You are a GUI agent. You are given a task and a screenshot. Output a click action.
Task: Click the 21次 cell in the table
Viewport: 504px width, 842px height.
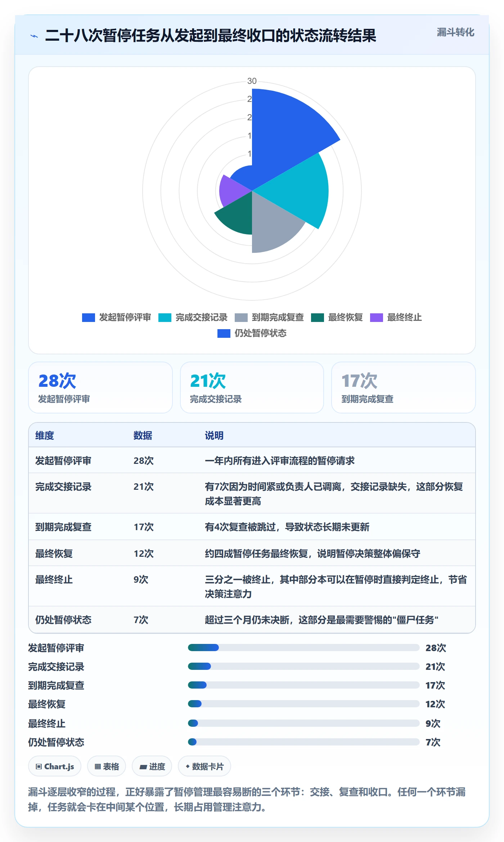click(x=144, y=487)
